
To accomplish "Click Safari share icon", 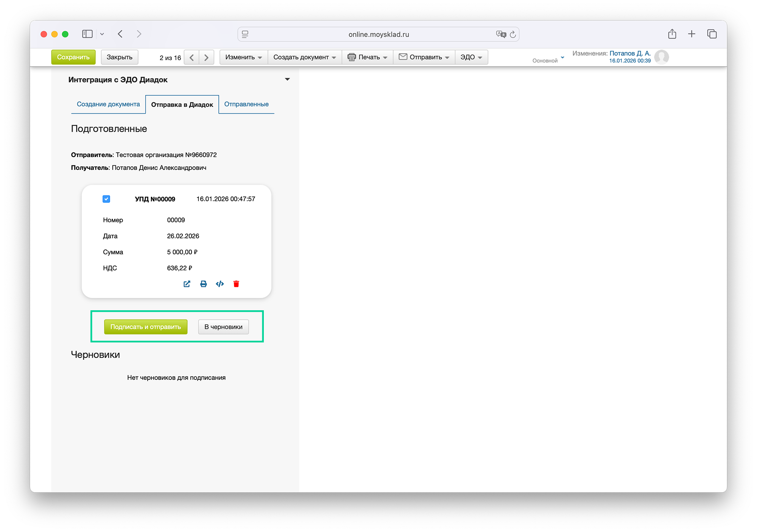I will [672, 34].
